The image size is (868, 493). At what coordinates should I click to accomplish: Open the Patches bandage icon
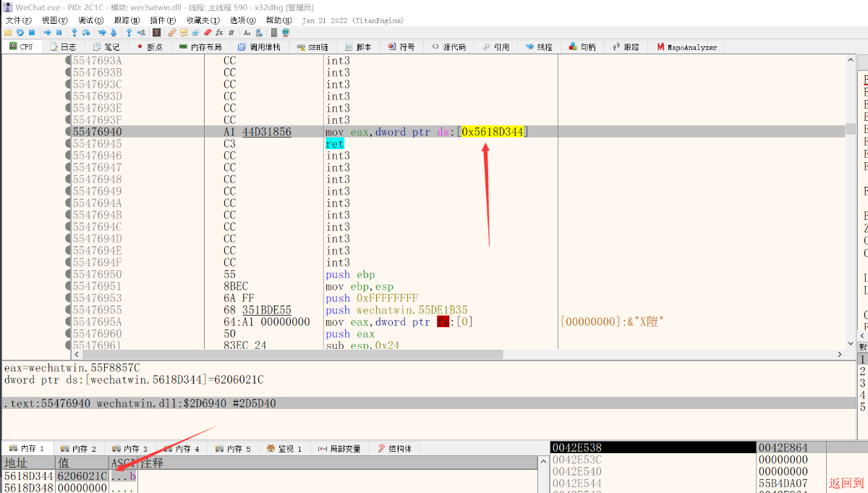pyautogui.click(x=172, y=33)
